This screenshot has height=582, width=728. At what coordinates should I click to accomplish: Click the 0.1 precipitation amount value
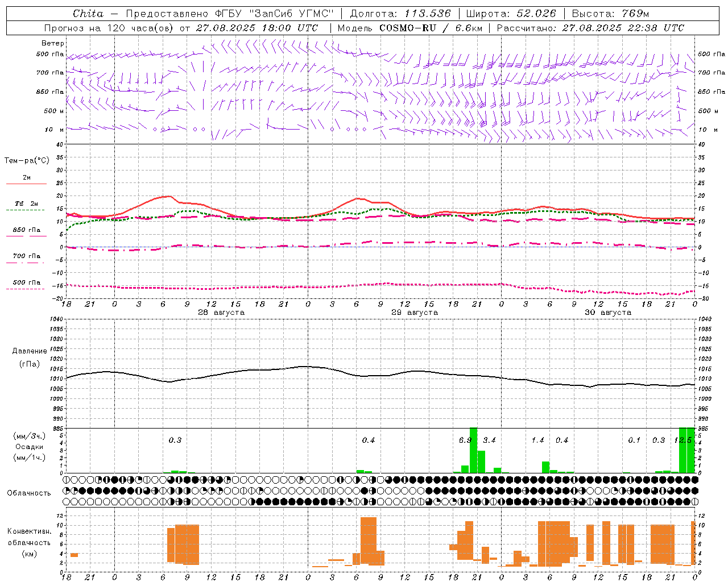tap(634, 440)
